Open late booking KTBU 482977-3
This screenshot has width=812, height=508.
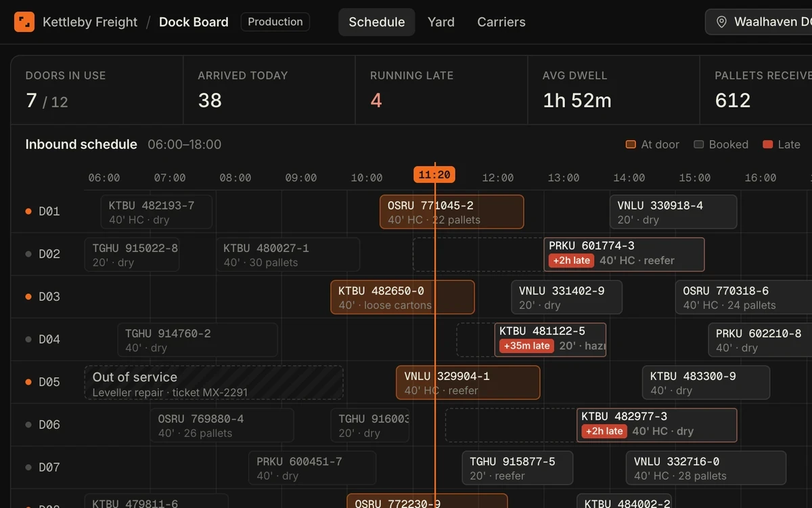click(657, 425)
